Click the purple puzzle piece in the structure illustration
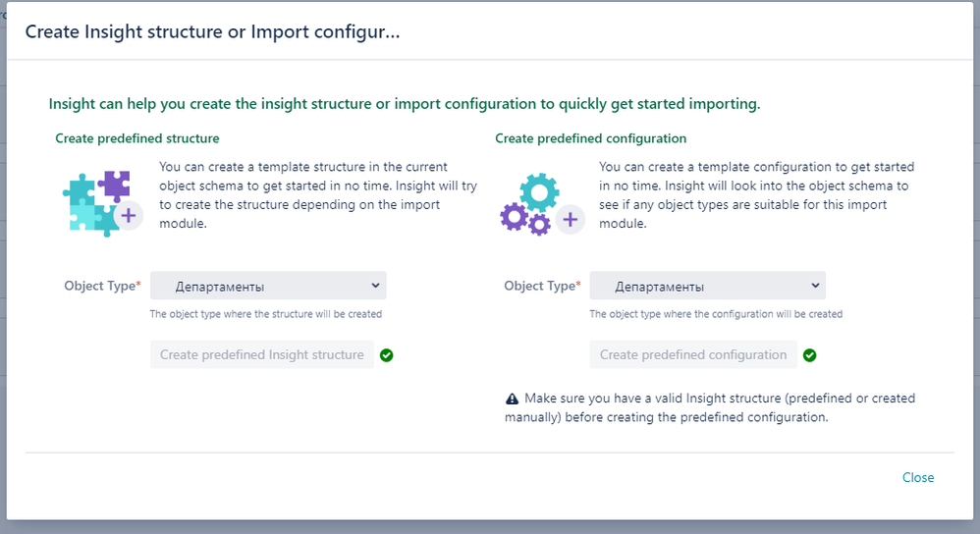Screen dimensions: 980x534 click(x=114, y=186)
